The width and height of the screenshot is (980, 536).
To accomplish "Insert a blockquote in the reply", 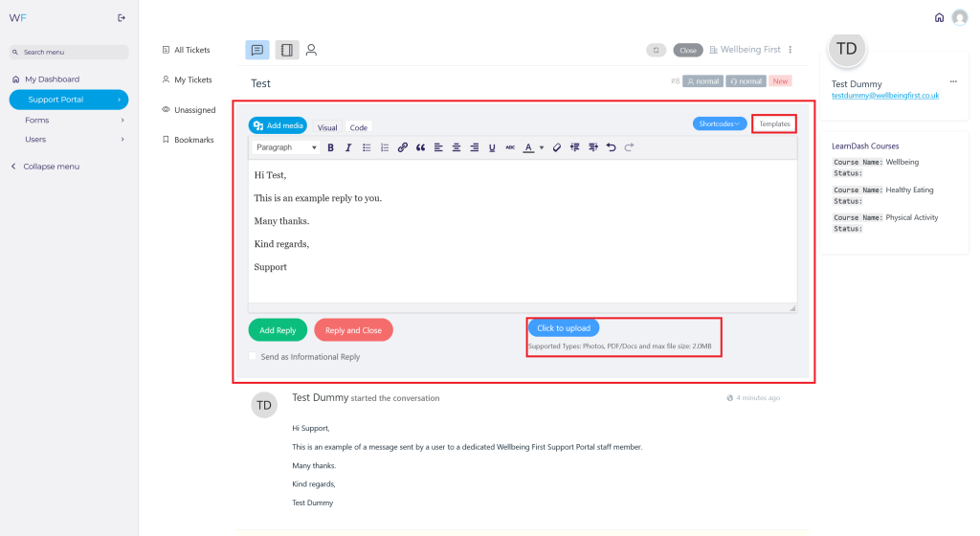I will pos(421,147).
